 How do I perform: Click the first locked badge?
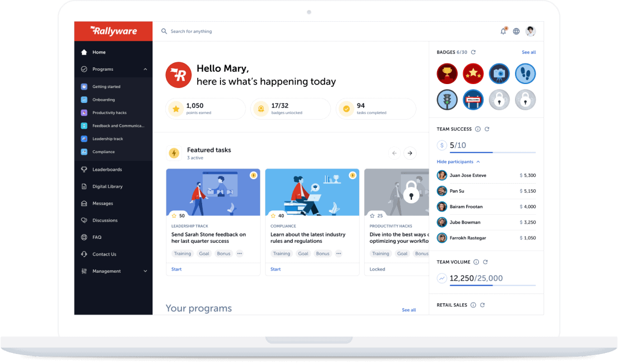tap(499, 100)
